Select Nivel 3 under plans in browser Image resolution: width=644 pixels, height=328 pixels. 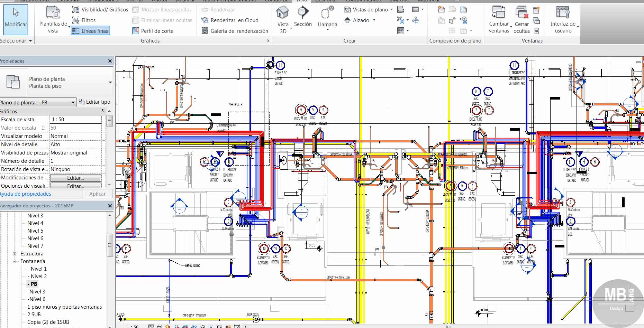tap(35, 216)
